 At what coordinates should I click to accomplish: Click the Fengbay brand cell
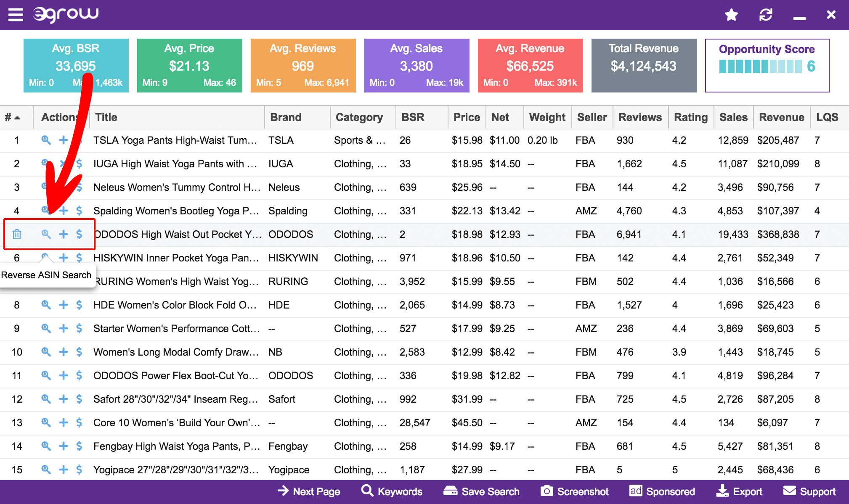[288, 446]
